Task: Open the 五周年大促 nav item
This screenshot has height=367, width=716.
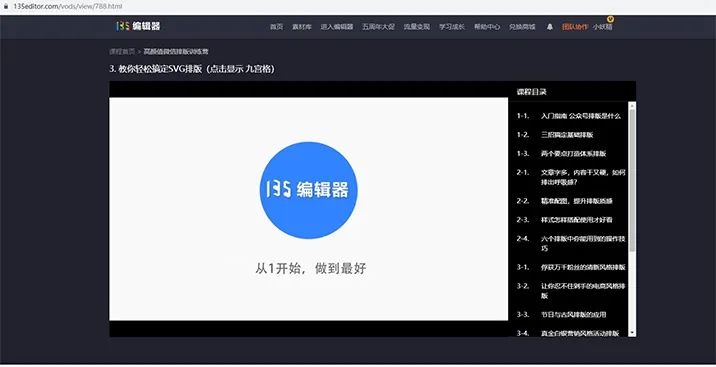Action: [x=379, y=27]
